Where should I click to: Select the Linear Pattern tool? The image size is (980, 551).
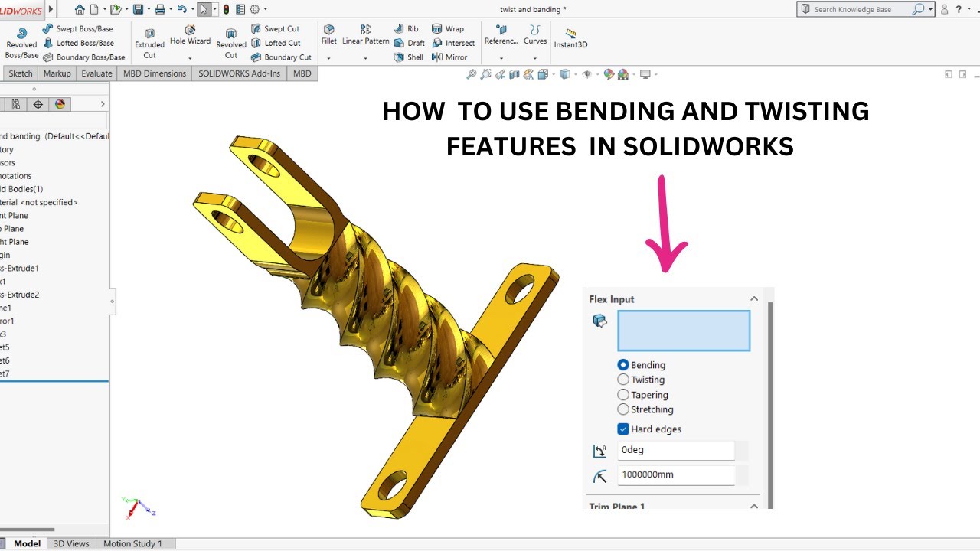click(x=365, y=35)
